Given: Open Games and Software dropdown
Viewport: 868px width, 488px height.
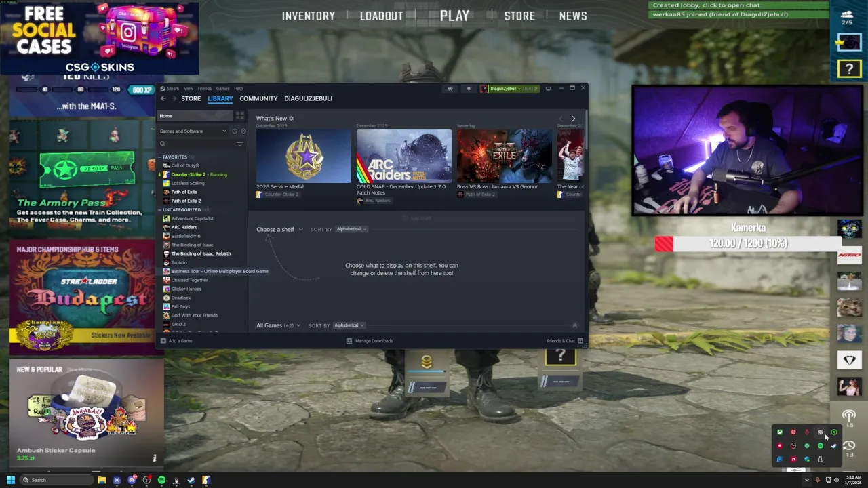Looking at the screenshot, I should [193, 131].
